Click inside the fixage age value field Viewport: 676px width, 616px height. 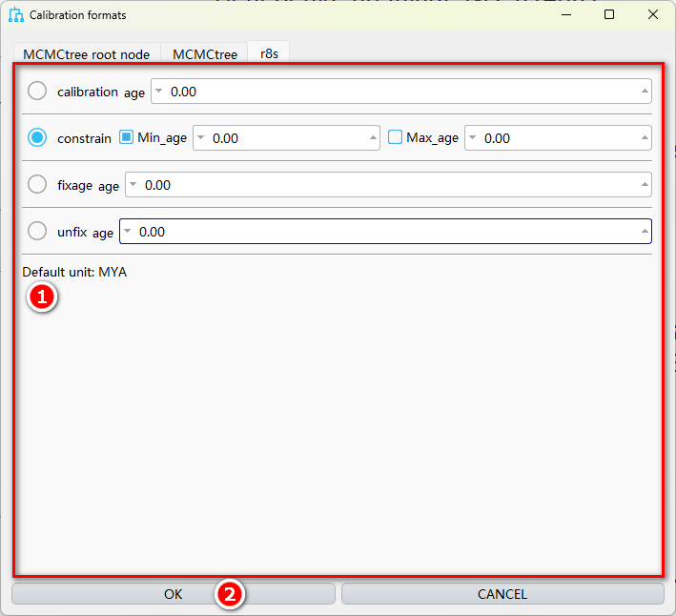point(381,185)
